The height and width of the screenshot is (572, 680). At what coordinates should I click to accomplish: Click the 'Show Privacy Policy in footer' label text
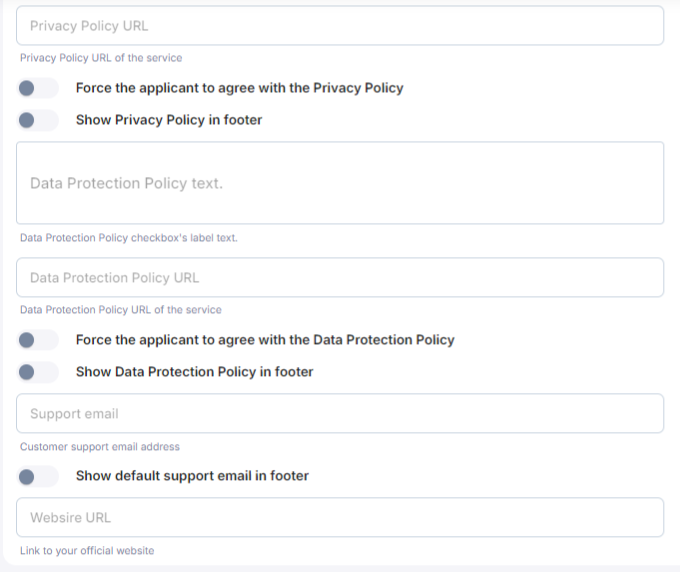169,120
